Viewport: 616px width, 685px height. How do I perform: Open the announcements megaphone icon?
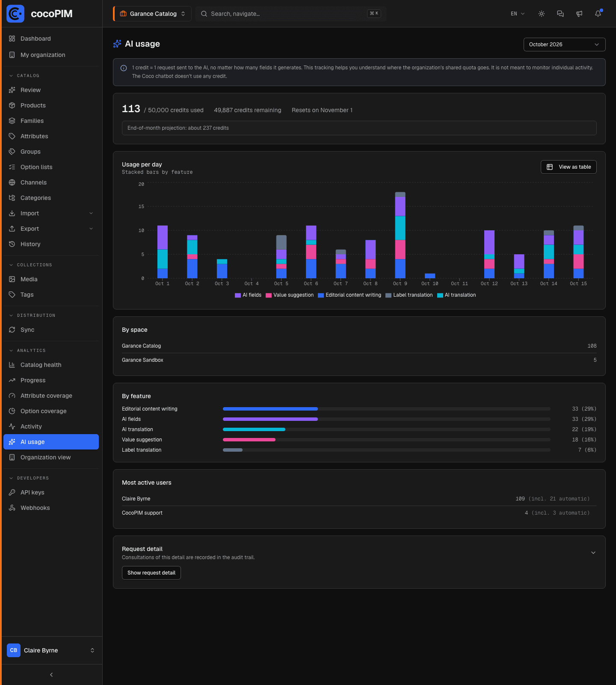click(x=579, y=14)
